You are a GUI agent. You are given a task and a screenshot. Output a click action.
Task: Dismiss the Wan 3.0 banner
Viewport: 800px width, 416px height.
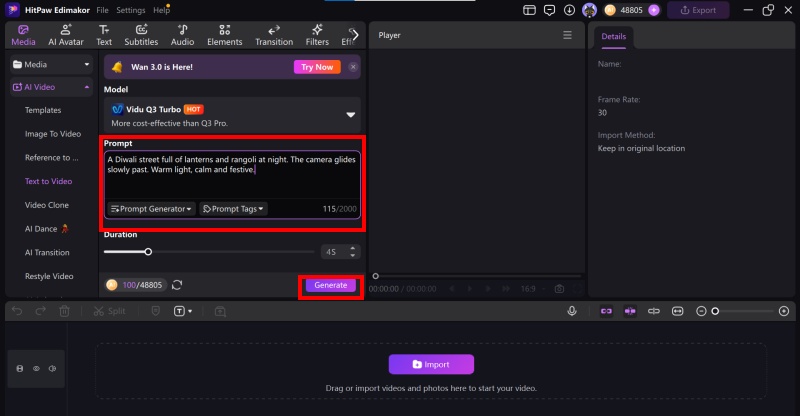point(353,67)
